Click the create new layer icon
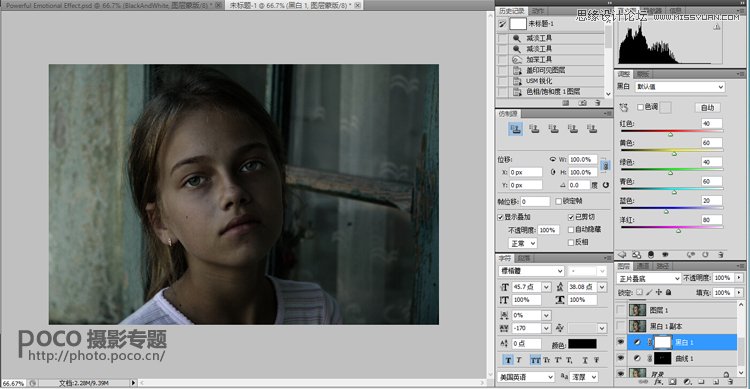This screenshot has width=750, height=389. coord(716,382)
